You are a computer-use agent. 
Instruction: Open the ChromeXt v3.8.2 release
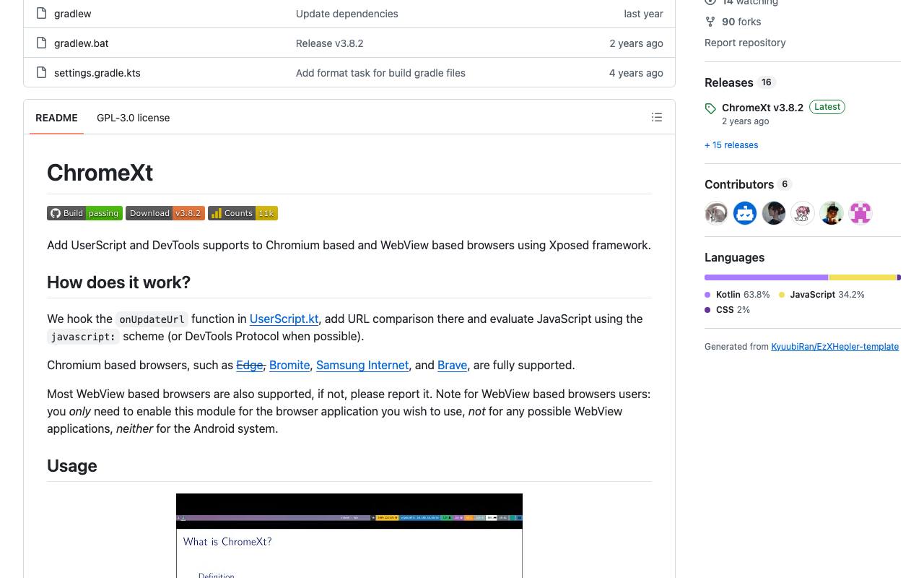point(762,108)
